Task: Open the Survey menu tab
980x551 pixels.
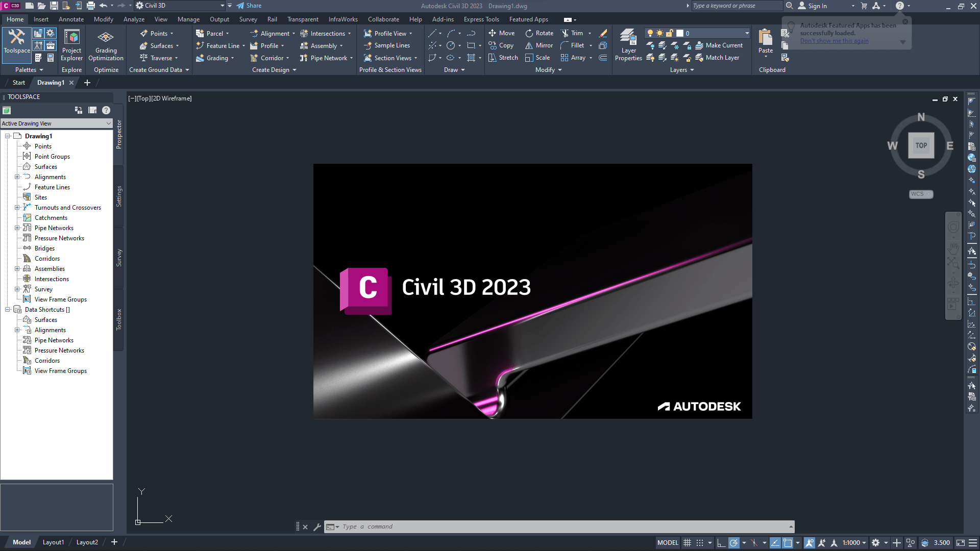Action: pyautogui.click(x=248, y=19)
